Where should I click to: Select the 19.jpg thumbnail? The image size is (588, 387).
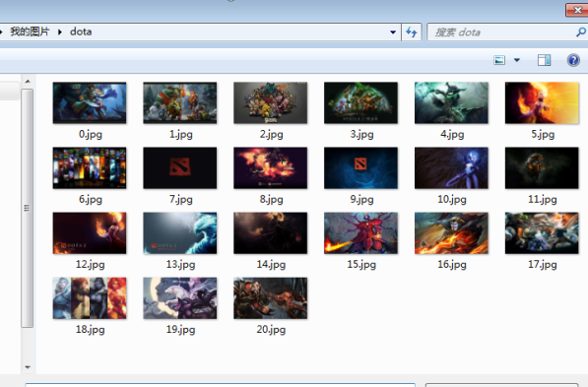[180, 298]
